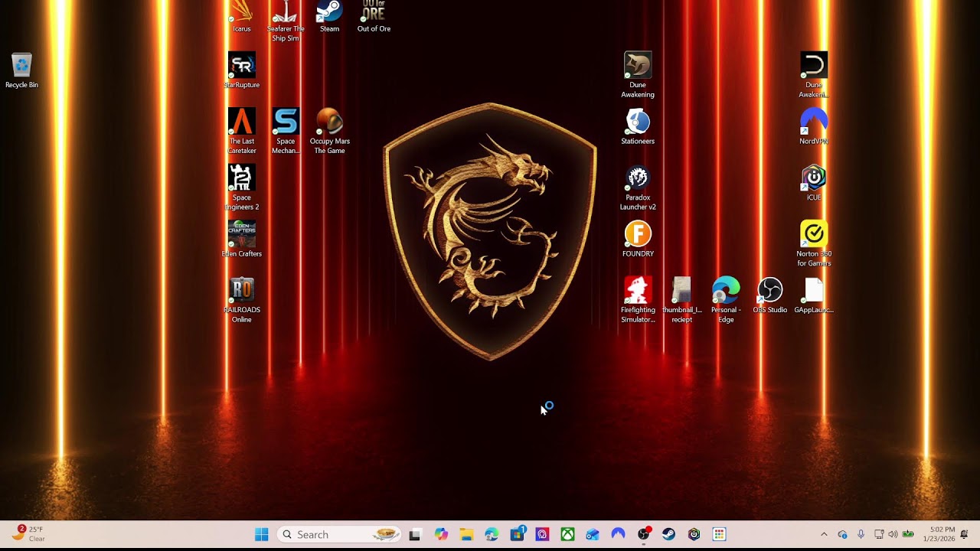This screenshot has height=551, width=980.
Task: Select the Space Mechanic shortcut
Action: tap(286, 132)
